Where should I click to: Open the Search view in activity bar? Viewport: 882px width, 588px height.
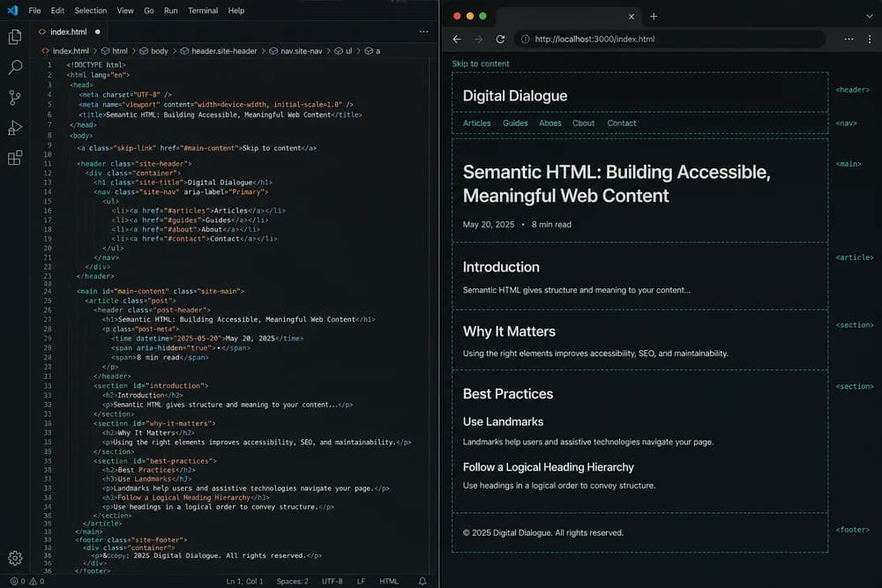[15, 68]
